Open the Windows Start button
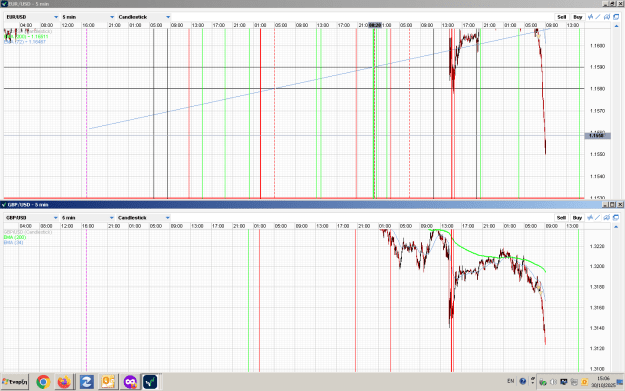 point(15,382)
